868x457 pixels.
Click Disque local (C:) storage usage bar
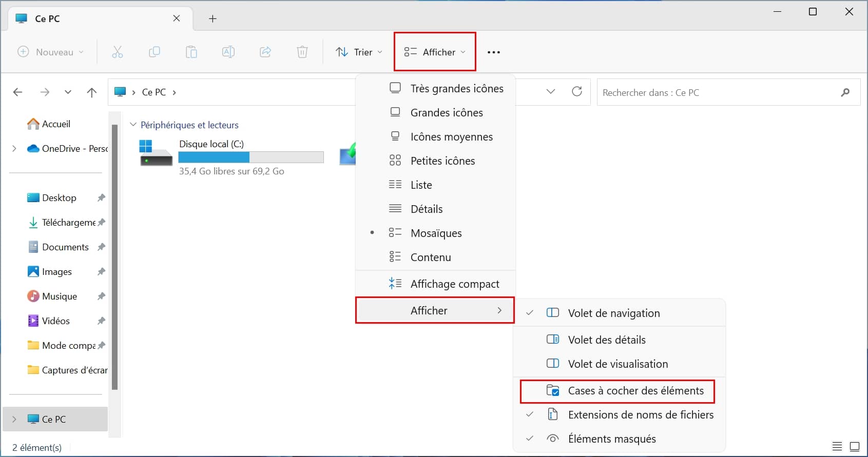coord(251,157)
